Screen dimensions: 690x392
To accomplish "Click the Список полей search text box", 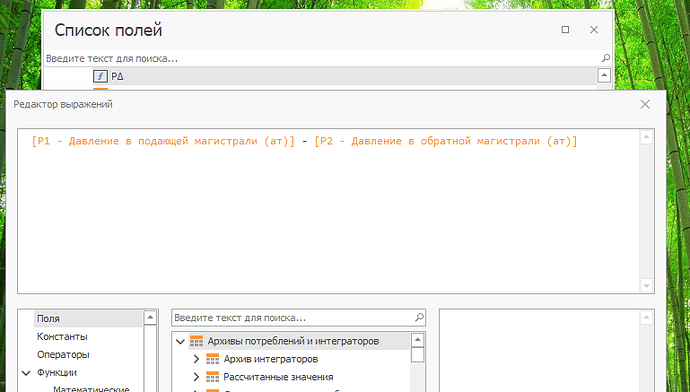I will 322,58.
